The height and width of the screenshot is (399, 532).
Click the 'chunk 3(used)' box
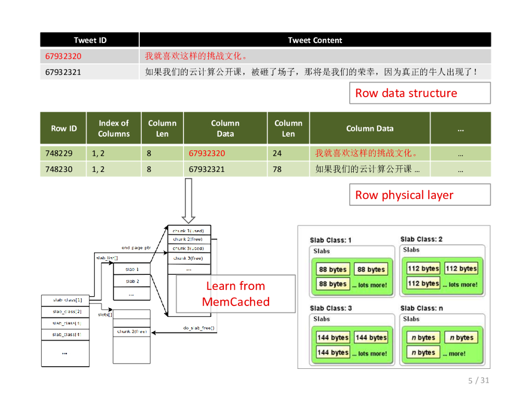[x=189, y=248]
